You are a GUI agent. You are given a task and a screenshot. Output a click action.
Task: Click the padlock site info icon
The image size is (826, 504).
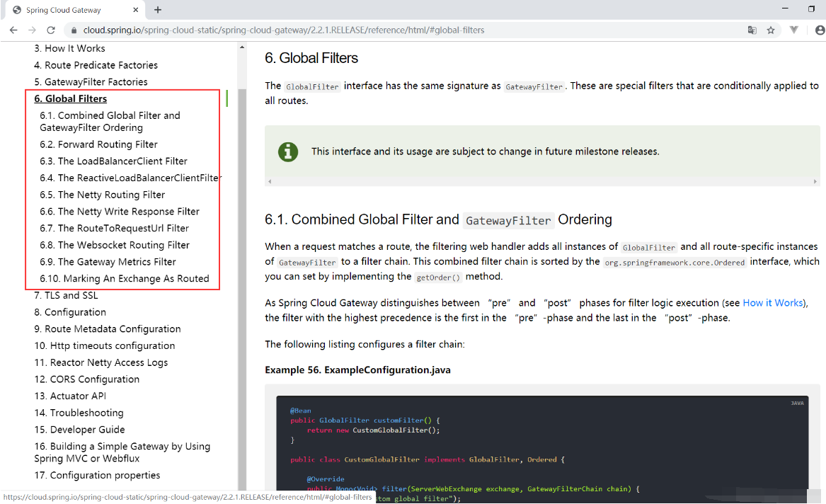[x=74, y=30]
